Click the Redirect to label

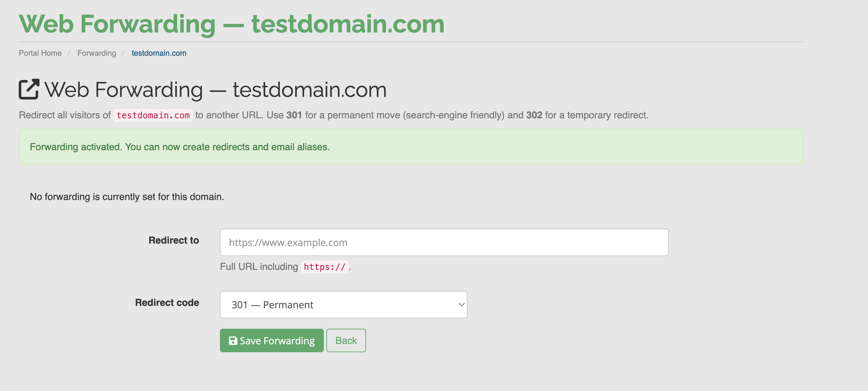[174, 240]
